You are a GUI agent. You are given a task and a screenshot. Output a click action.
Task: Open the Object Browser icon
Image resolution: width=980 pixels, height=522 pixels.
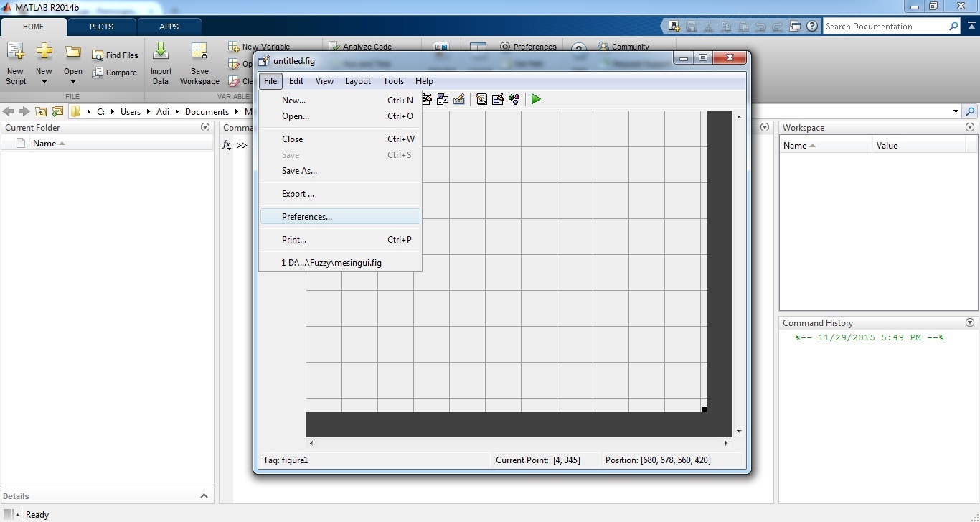(514, 99)
